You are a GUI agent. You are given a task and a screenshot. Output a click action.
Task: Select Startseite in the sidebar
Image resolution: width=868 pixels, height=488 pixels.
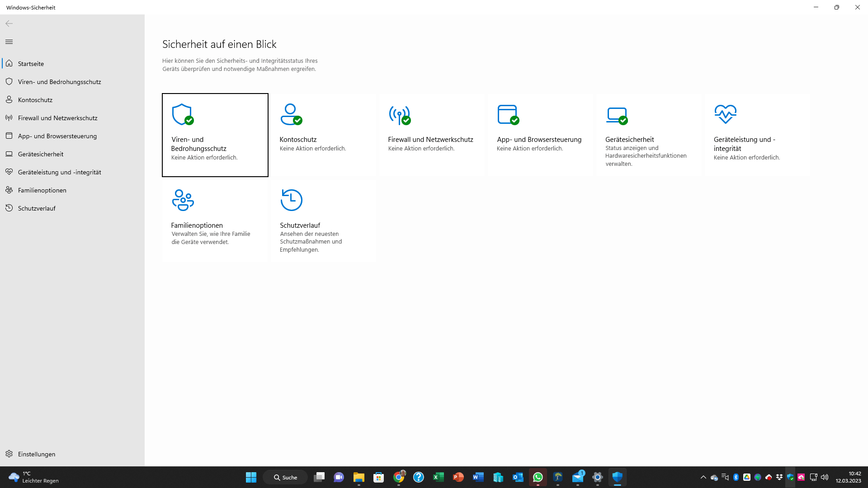pyautogui.click(x=31, y=64)
